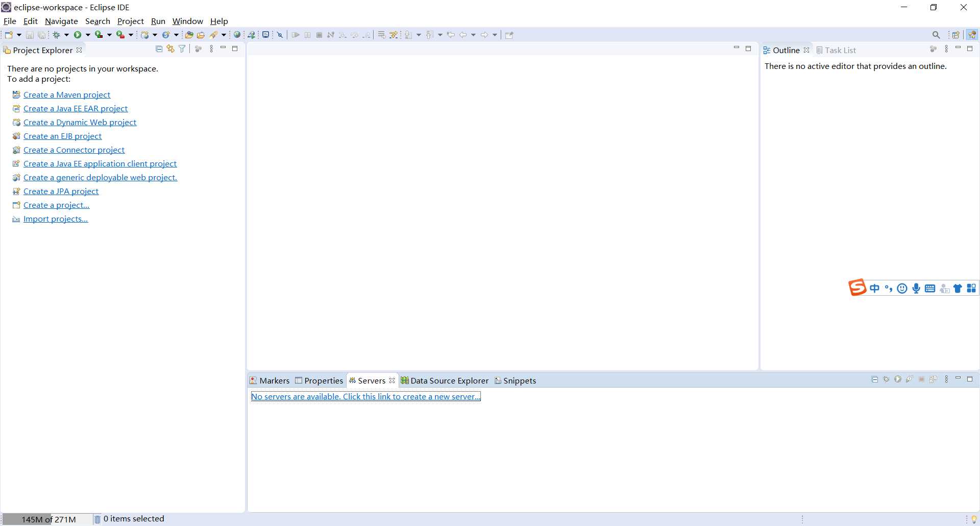The height and width of the screenshot is (526, 980).
Task: Click the Open a Terminal monitor icon
Action: pos(265,35)
